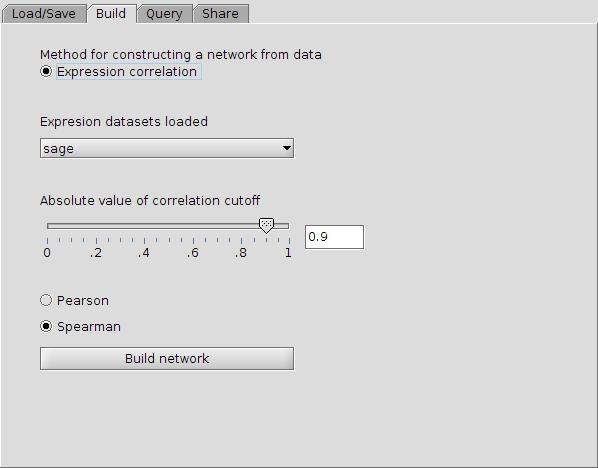
Task: Click slider track at the .2 mark
Action: point(96,226)
